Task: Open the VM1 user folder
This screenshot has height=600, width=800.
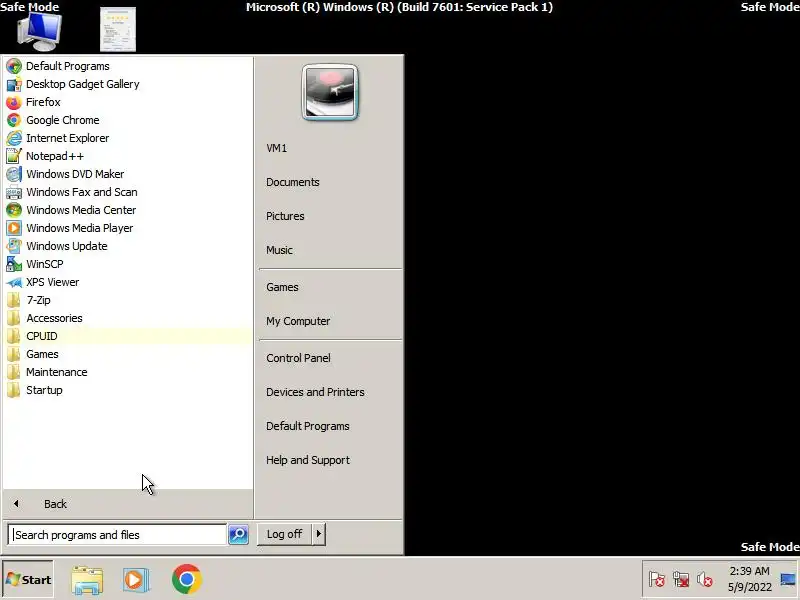Action: [x=330, y=148]
